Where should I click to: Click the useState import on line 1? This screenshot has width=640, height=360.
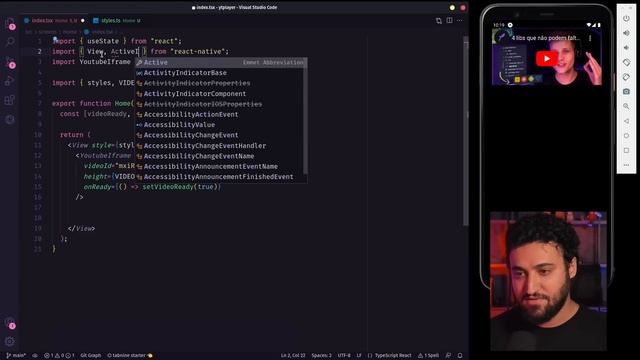click(103, 41)
